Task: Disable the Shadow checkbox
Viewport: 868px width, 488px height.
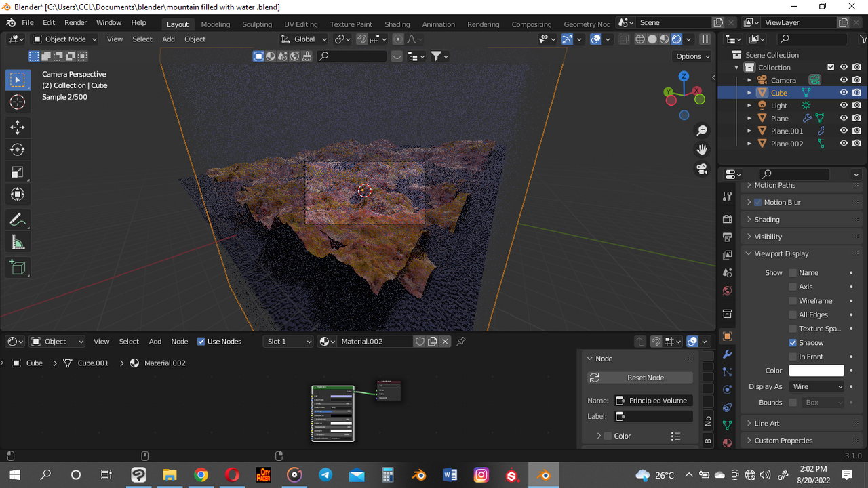Action: tap(793, 342)
